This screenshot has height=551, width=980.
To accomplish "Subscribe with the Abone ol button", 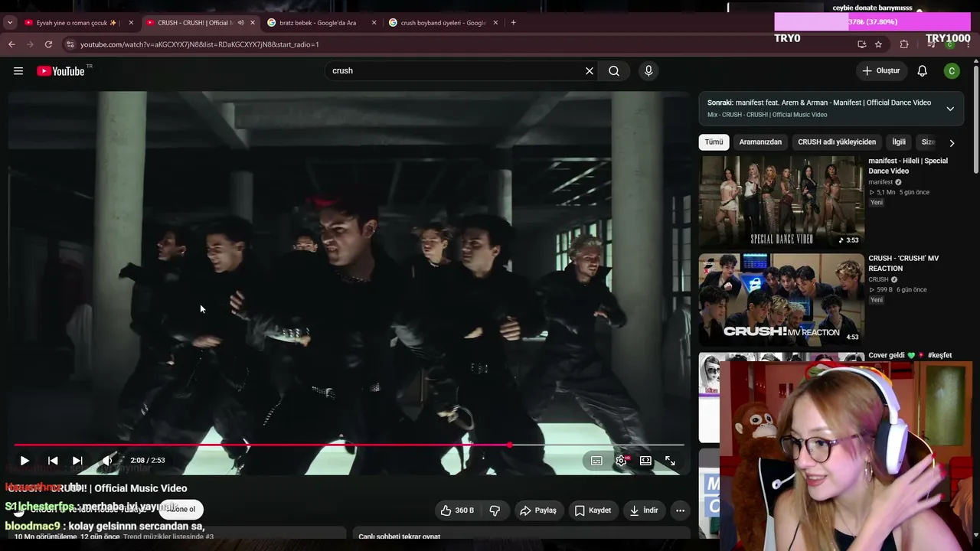I will coord(181,510).
